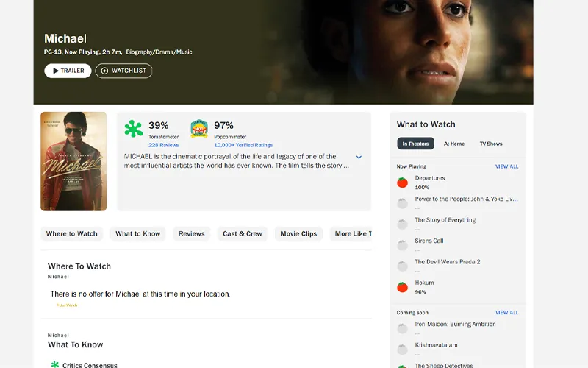This screenshot has height=368, width=588.
Task: Jump to Movie Clips section
Action: (298, 233)
